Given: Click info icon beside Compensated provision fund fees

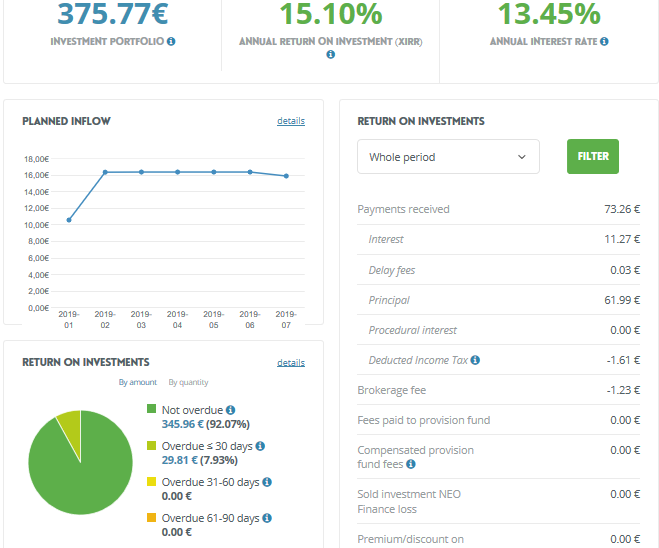Looking at the screenshot, I should (x=410, y=464).
